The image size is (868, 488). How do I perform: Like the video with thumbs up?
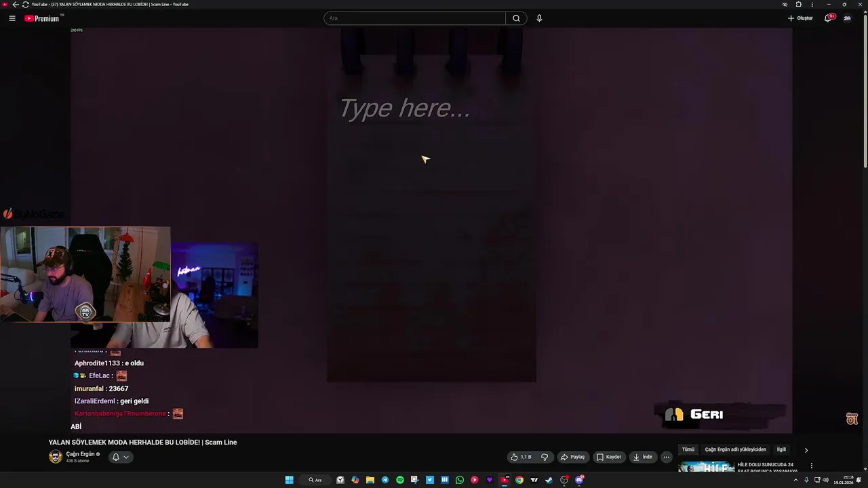[x=521, y=457]
